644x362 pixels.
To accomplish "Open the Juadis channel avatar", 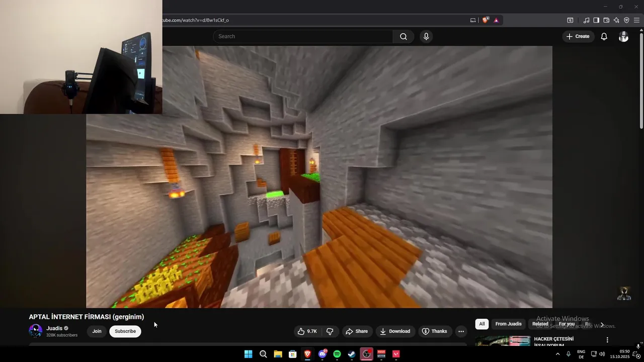I will tap(36, 331).
